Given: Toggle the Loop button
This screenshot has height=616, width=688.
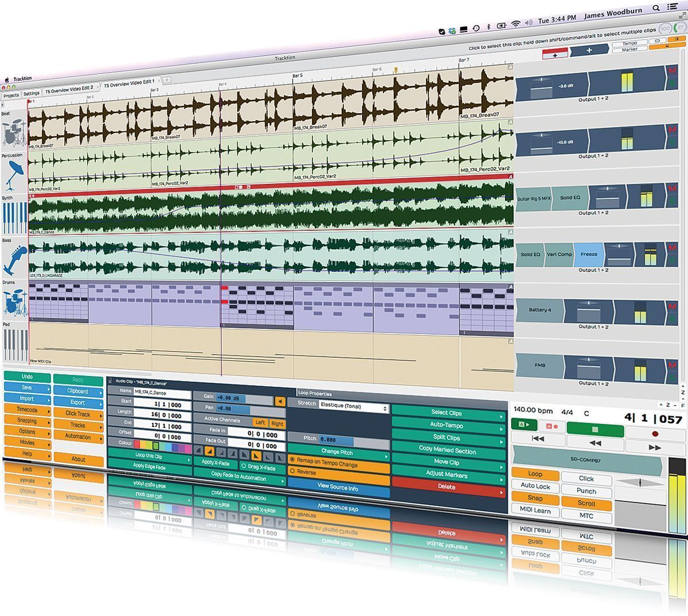Looking at the screenshot, I should pos(535,474).
